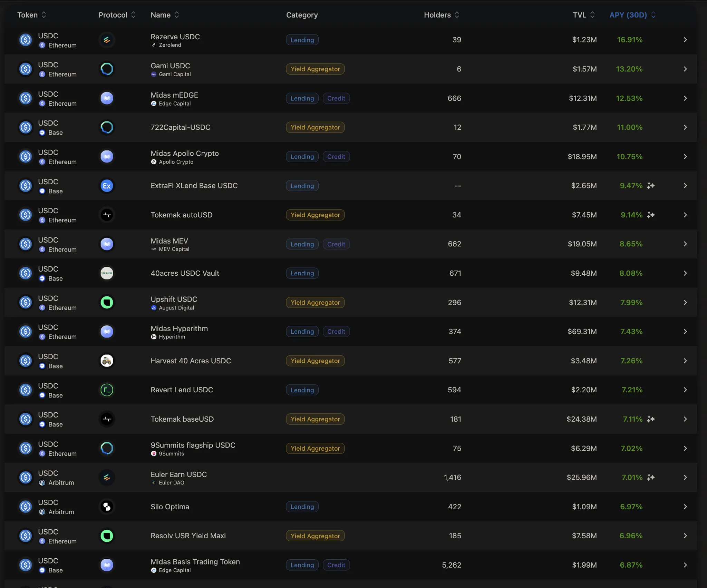The width and height of the screenshot is (707, 588).
Task: Click Tokemak icon in autoUSD row
Action: tap(107, 215)
